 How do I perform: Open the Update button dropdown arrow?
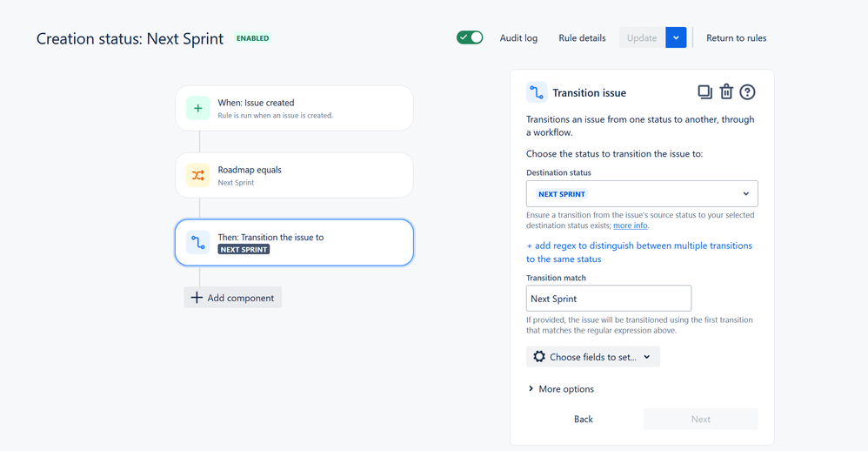tap(676, 37)
